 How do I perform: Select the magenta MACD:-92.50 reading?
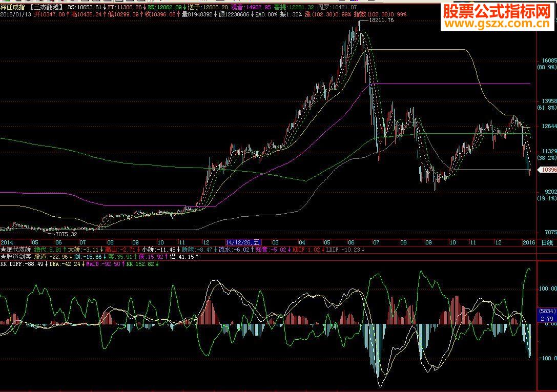[x=103, y=264]
